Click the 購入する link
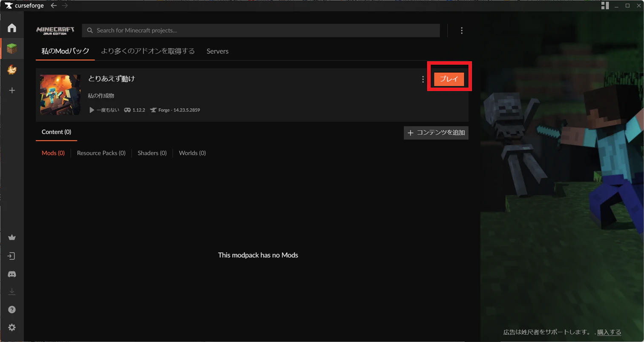 click(x=609, y=332)
